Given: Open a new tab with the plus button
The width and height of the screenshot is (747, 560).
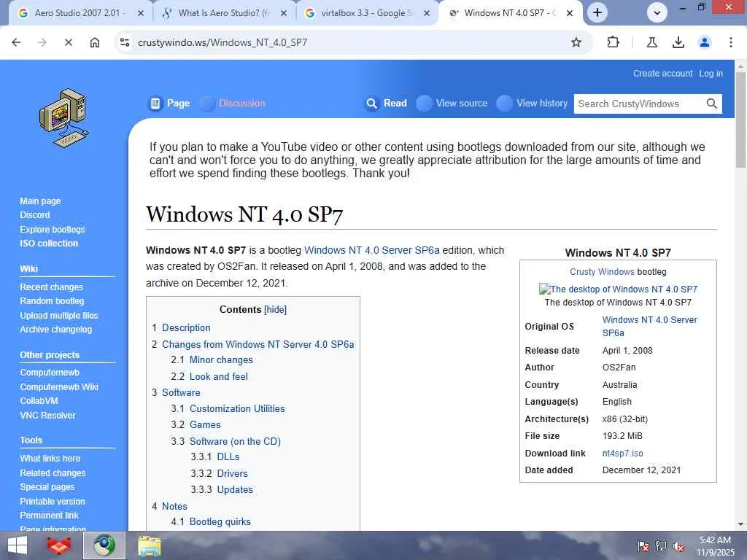Looking at the screenshot, I should [x=597, y=13].
